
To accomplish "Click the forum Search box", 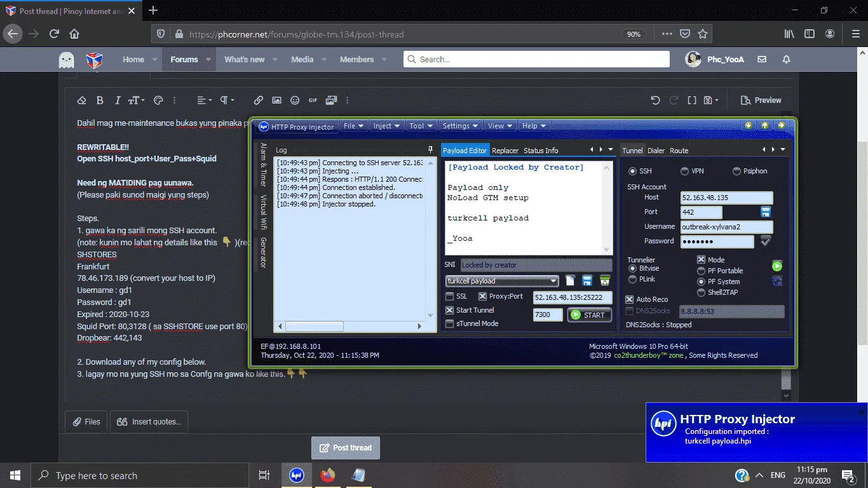I will 536,59.
